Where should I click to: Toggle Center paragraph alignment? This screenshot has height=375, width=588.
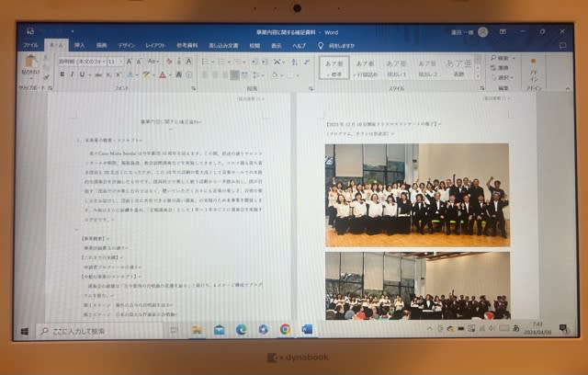tap(215, 74)
